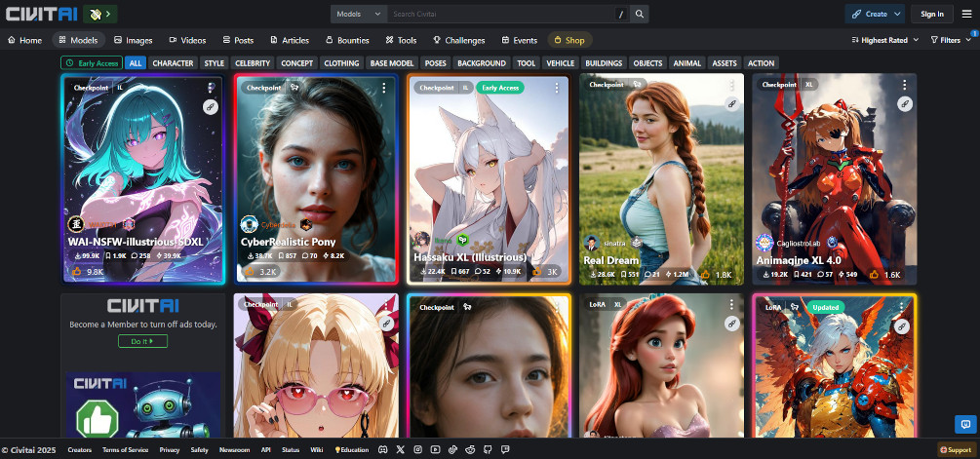The width and height of the screenshot is (980, 459).
Task: Open the blue chat bubble widget
Action: pos(965,424)
